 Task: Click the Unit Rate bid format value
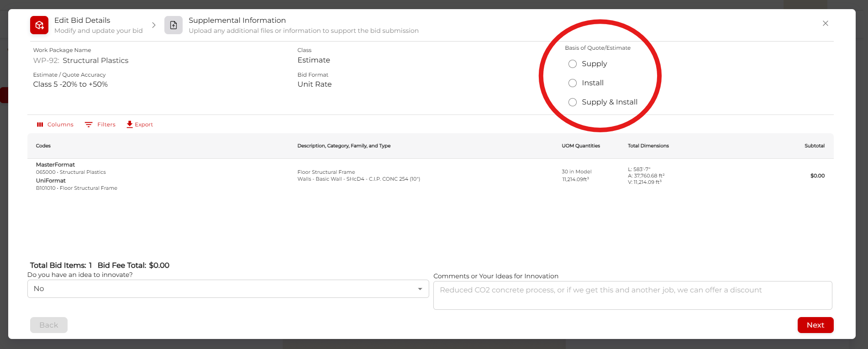tap(315, 84)
